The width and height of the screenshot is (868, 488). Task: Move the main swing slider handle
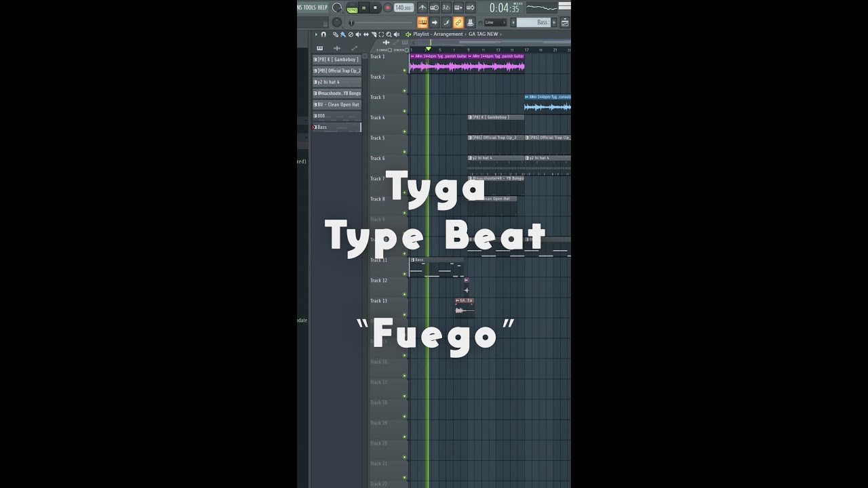point(351,22)
